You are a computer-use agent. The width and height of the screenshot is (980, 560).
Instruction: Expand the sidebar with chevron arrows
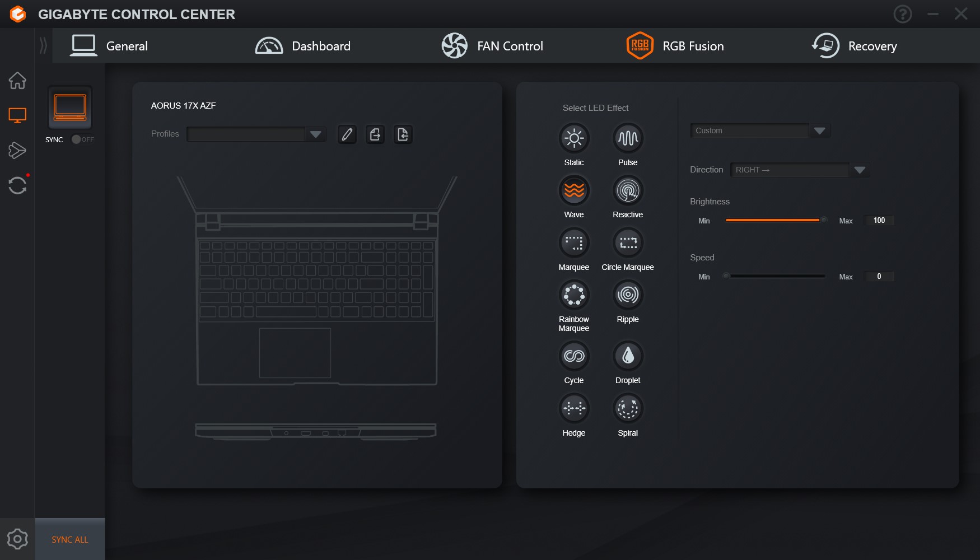click(43, 45)
